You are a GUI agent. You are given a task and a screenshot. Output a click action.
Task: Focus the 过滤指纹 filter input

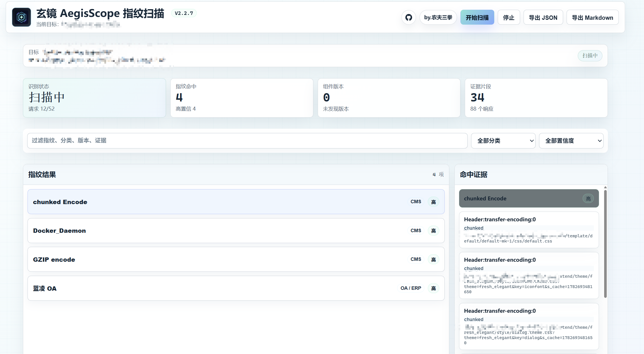coord(247,140)
